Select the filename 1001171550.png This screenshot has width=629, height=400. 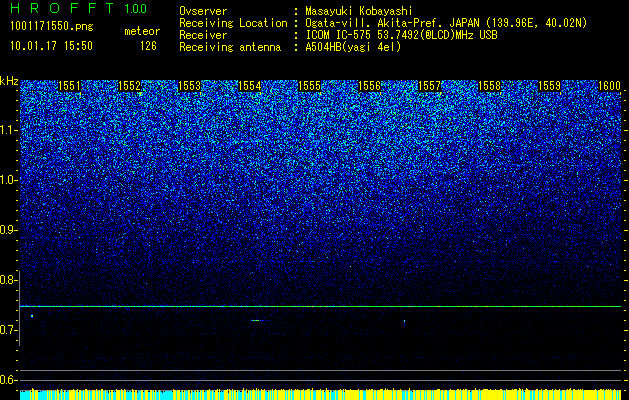click(52, 27)
